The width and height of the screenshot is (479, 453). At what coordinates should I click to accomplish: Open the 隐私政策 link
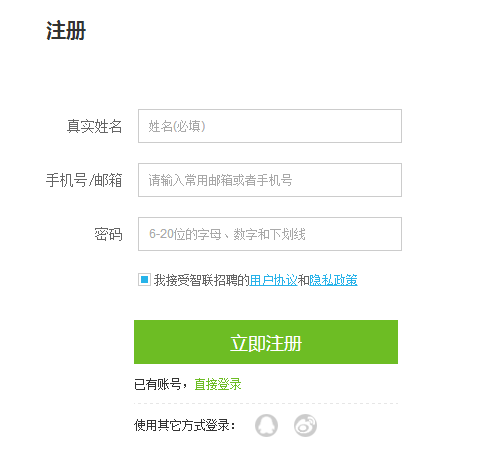pyautogui.click(x=333, y=280)
